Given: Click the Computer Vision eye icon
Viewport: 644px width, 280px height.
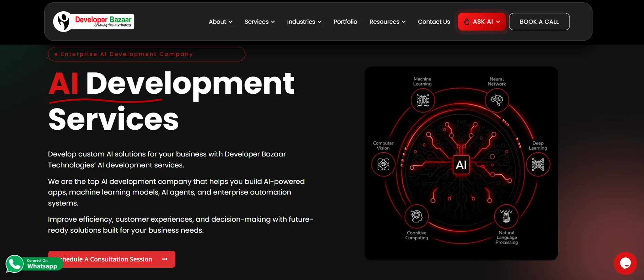Looking at the screenshot, I should click(383, 164).
